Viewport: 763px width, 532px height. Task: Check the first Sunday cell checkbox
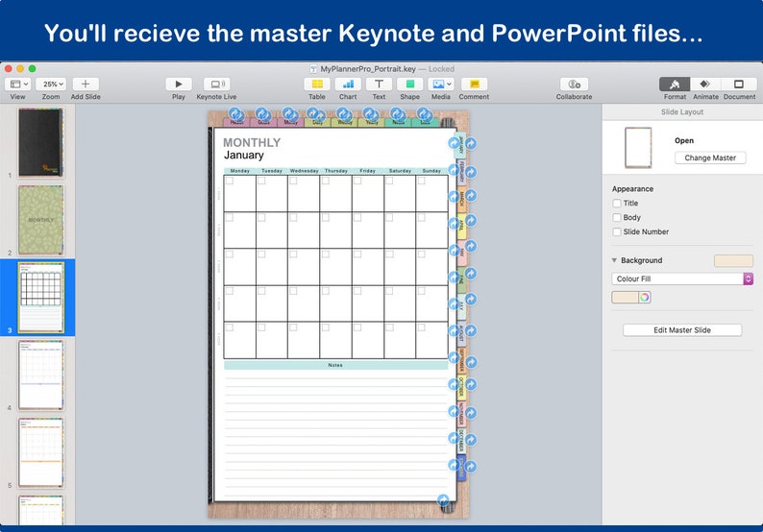tap(422, 181)
